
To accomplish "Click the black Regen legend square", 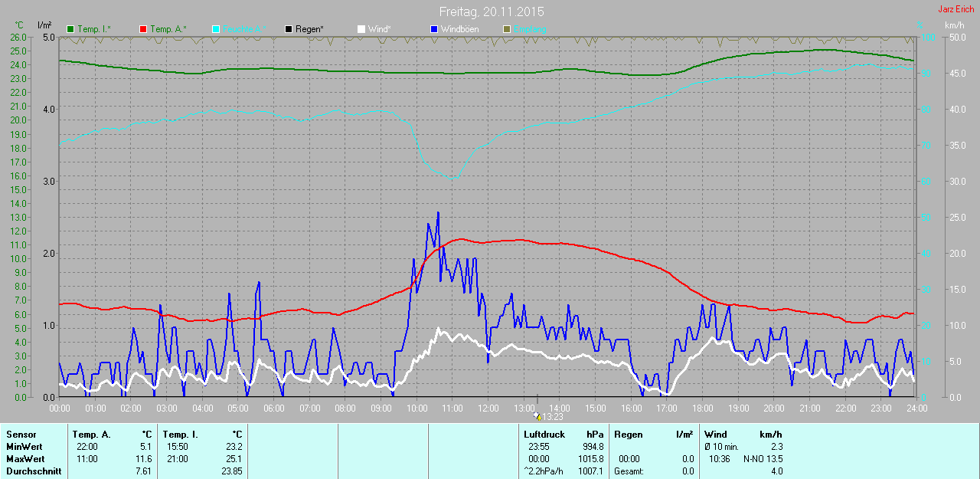I will pyautogui.click(x=289, y=29).
